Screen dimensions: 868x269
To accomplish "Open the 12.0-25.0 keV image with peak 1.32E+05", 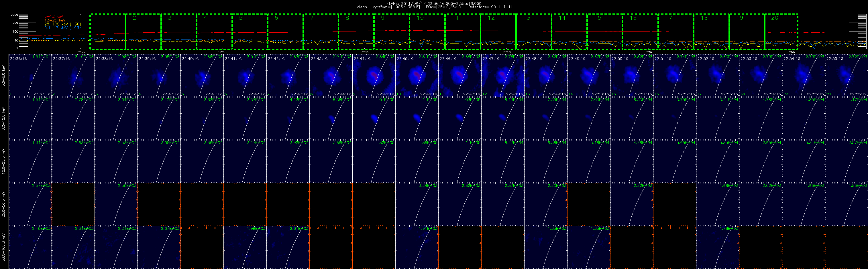I will tap(374, 161).
